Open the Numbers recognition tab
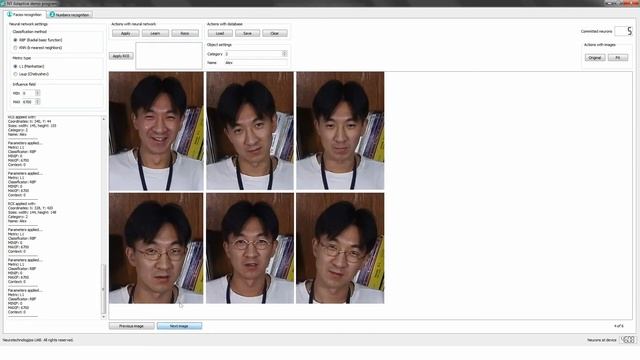 tap(70, 15)
